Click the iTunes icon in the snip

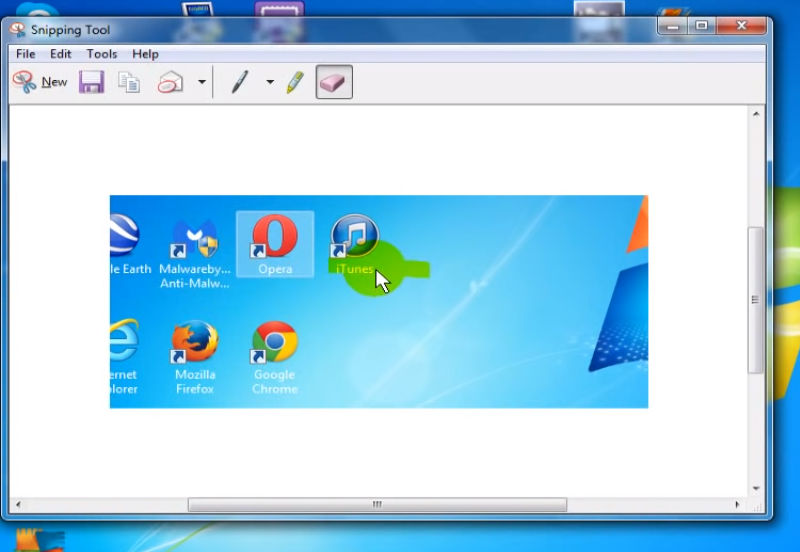pyautogui.click(x=354, y=236)
